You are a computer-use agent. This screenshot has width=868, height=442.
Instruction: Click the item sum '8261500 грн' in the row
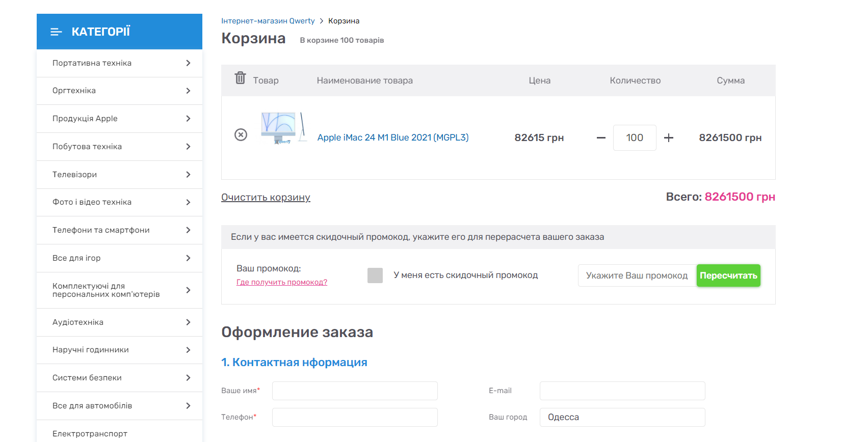(x=730, y=137)
